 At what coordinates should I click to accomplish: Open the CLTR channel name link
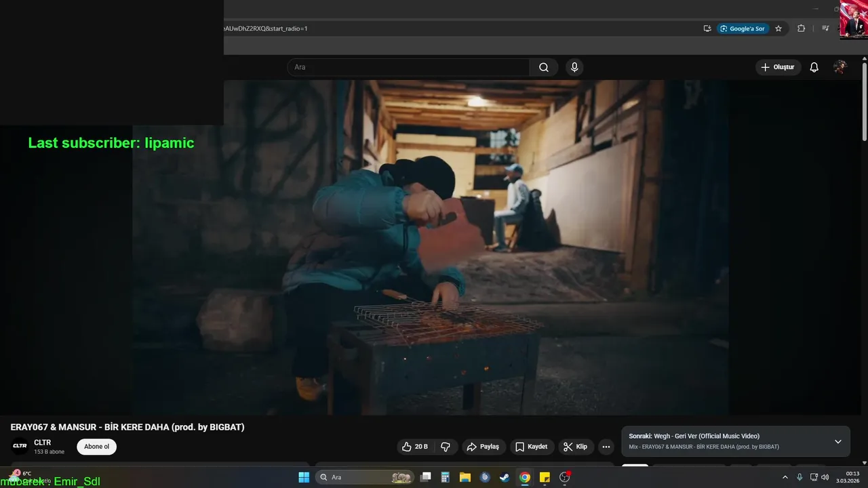click(x=43, y=443)
